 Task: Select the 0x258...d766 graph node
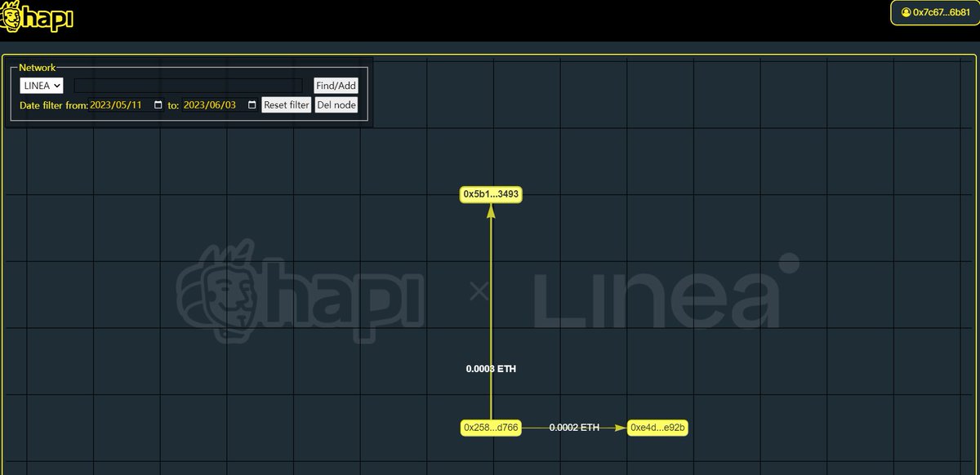tap(491, 428)
